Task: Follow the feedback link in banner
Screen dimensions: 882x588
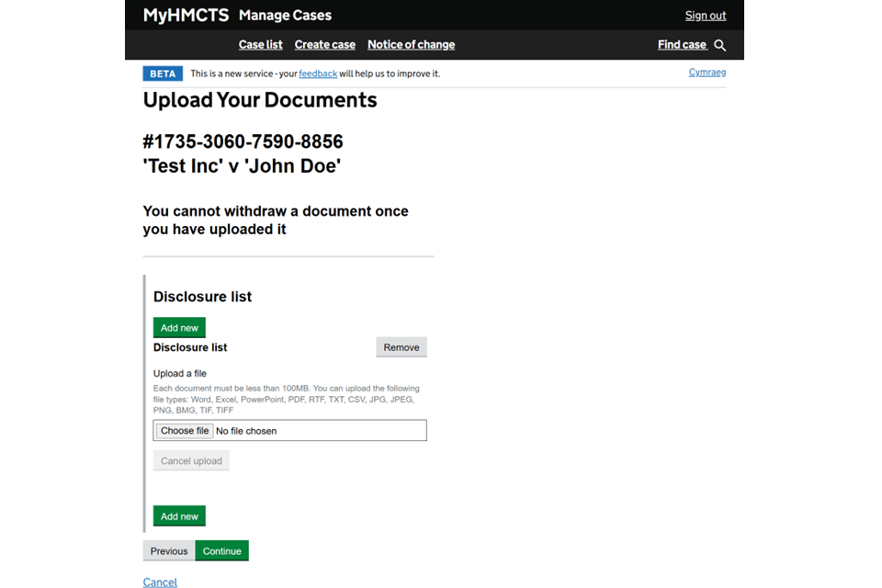Action: click(318, 73)
